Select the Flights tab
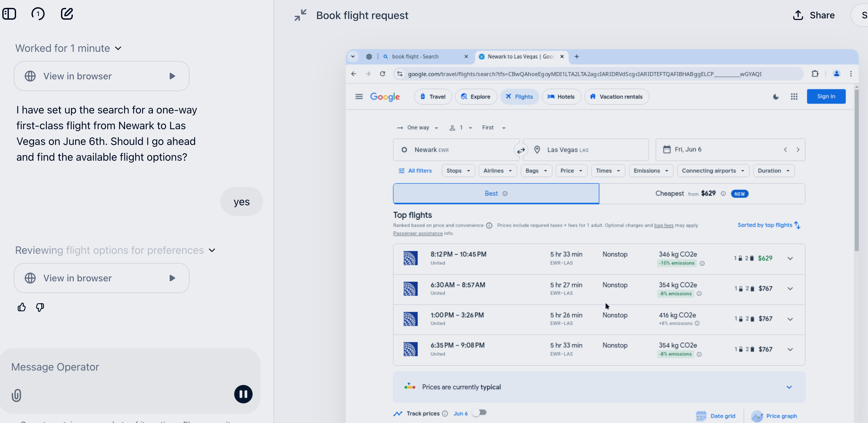 pyautogui.click(x=519, y=97)
